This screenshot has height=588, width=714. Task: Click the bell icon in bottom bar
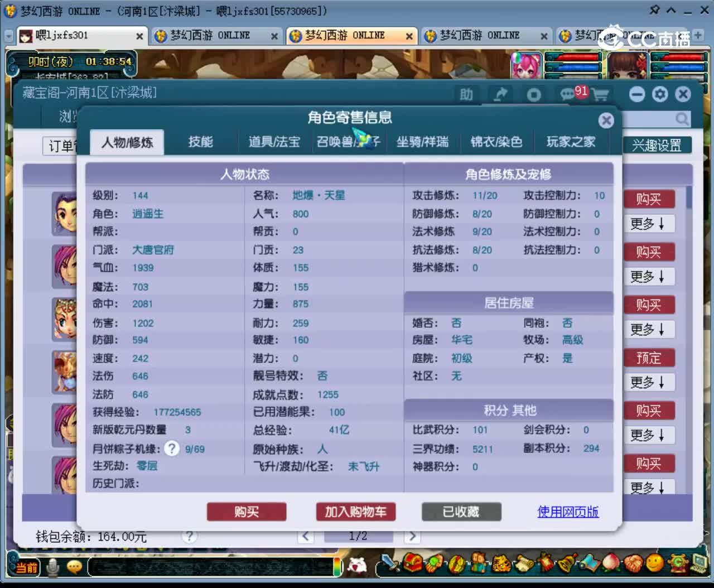[568, 564]
